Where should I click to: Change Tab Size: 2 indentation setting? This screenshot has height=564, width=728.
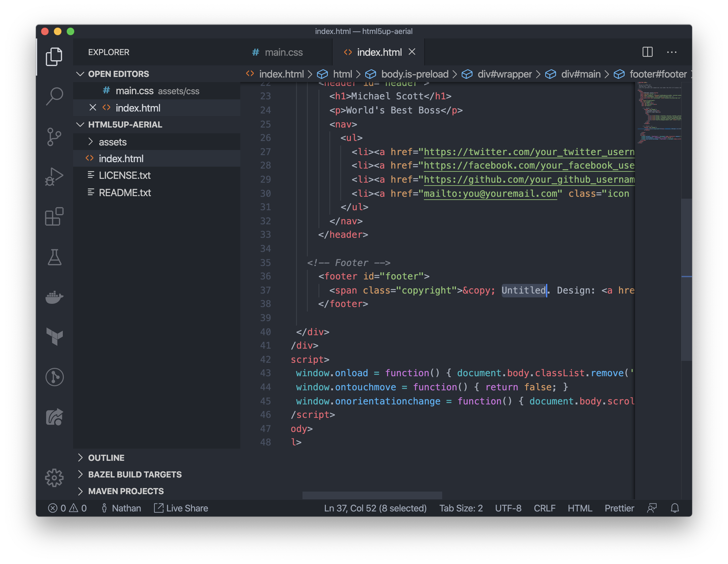[461, 508]
